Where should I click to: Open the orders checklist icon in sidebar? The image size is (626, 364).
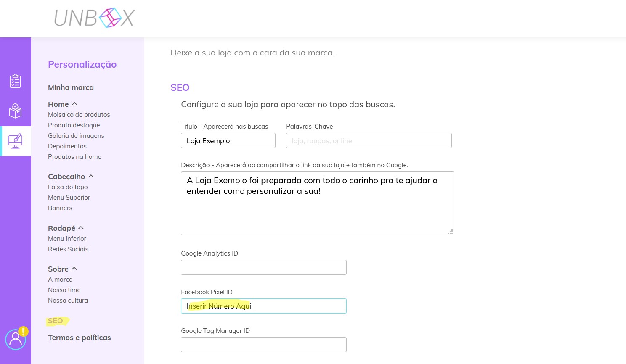(16, 81)
